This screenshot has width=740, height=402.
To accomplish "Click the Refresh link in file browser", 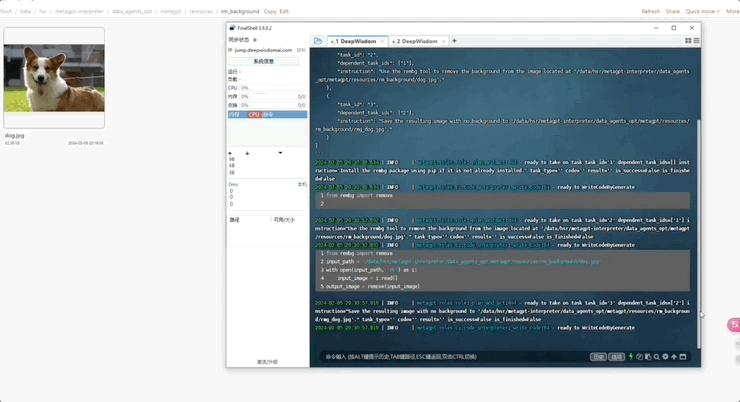I will [650, 11].
